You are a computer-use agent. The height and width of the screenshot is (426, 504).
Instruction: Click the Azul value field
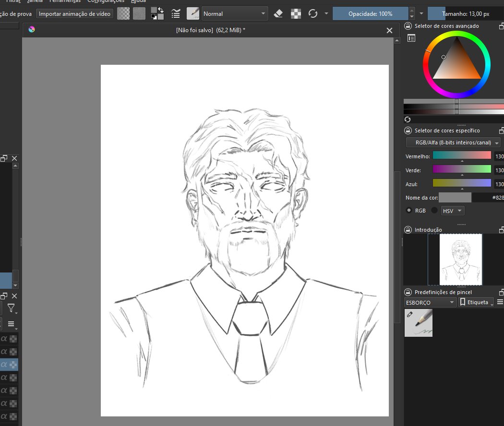pos(499,184)
